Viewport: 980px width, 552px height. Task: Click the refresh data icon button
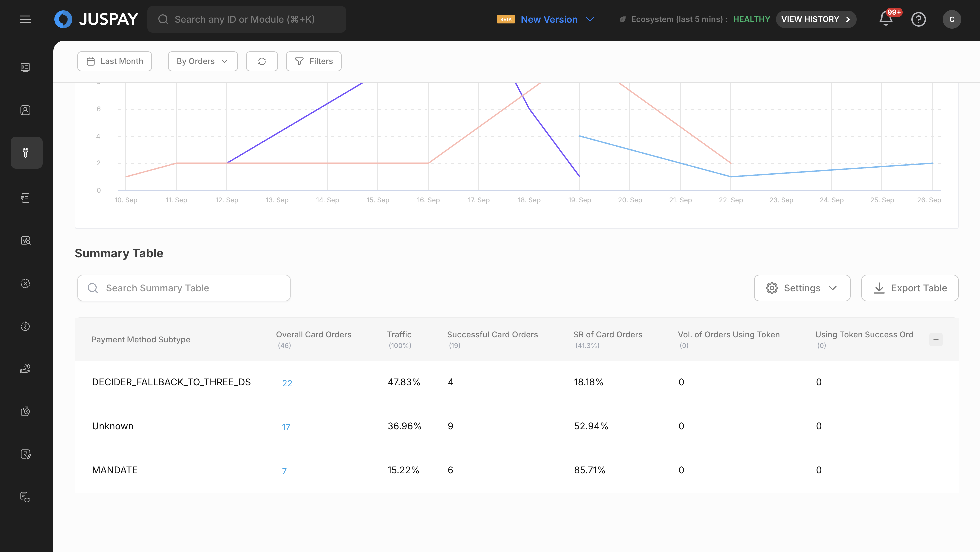coord(262,61)
